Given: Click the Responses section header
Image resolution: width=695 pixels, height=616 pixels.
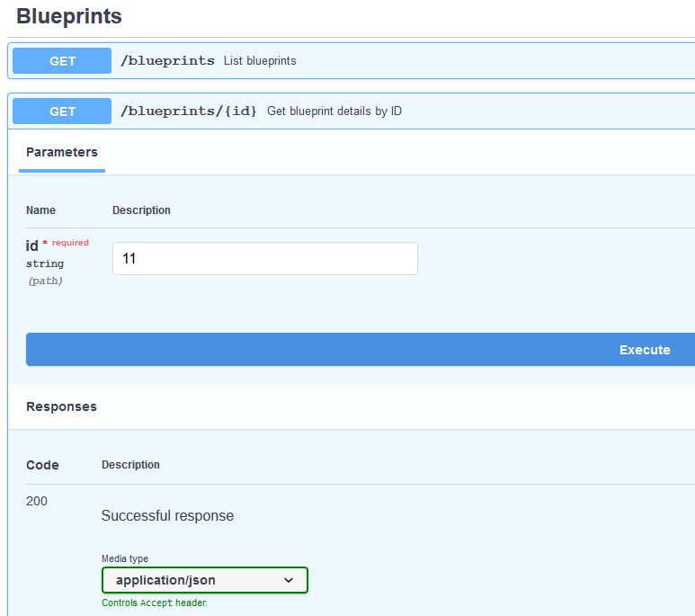Looking at the screenshot, I should coord(61,406).
